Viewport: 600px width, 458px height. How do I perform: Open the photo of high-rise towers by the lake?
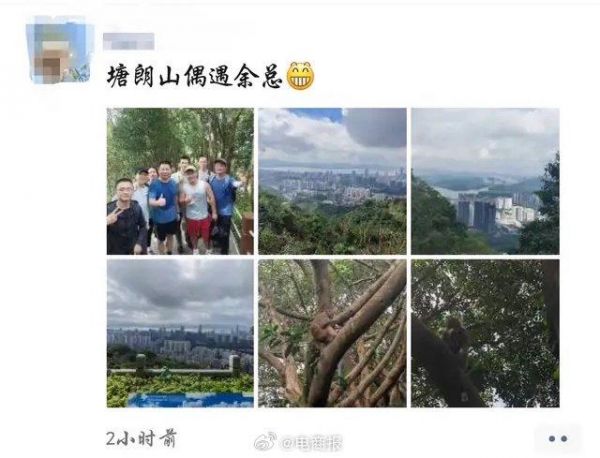point(485,181)
